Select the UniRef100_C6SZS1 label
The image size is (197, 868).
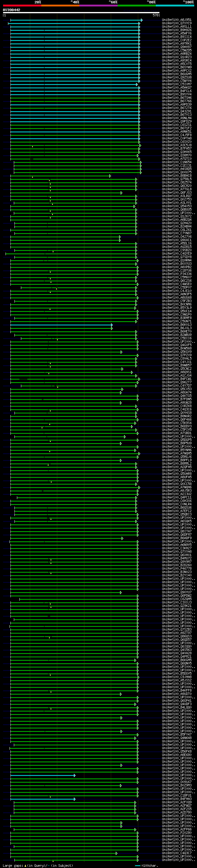177,125
